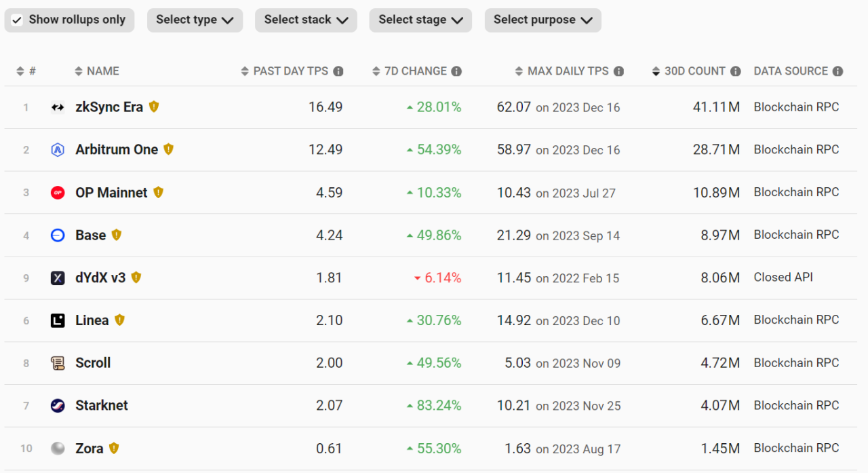Click the zkSync Era logo icon

click(58, 107)
